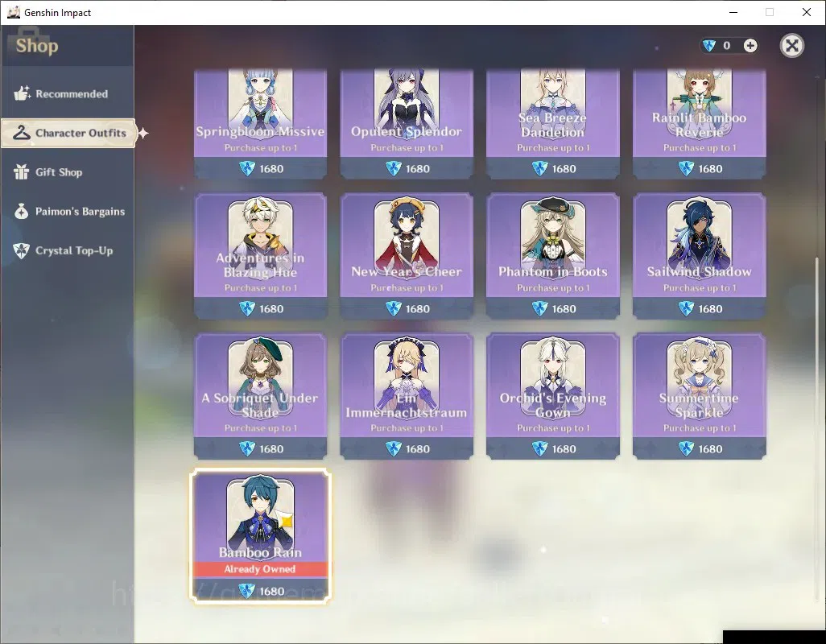Close the shop with the round X
The width and height of the screenshot is (826, 644).
[791, 46]
